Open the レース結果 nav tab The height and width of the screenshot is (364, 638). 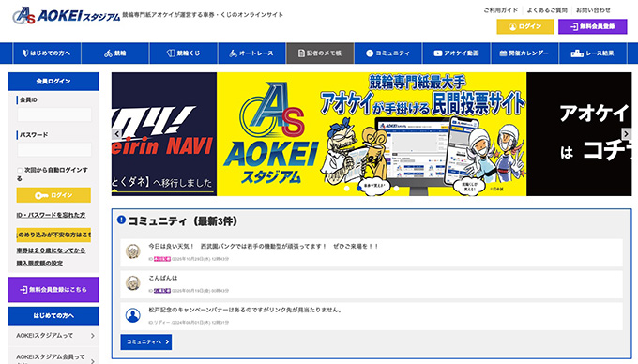593,53
